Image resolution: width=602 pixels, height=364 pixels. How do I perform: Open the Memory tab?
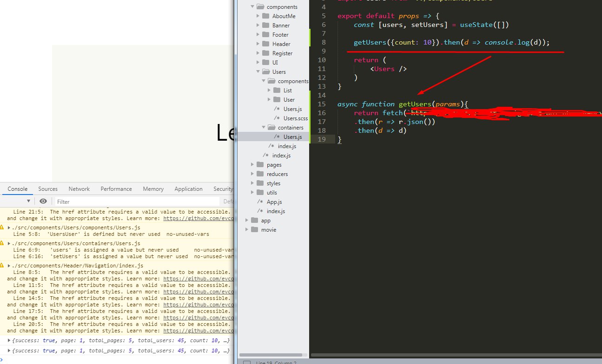[x=153, y=189]
